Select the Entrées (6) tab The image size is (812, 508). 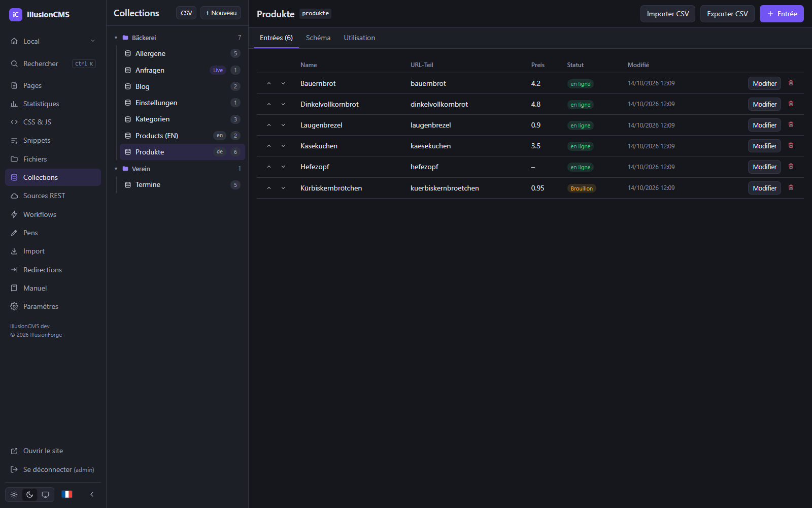coord(276,38)
